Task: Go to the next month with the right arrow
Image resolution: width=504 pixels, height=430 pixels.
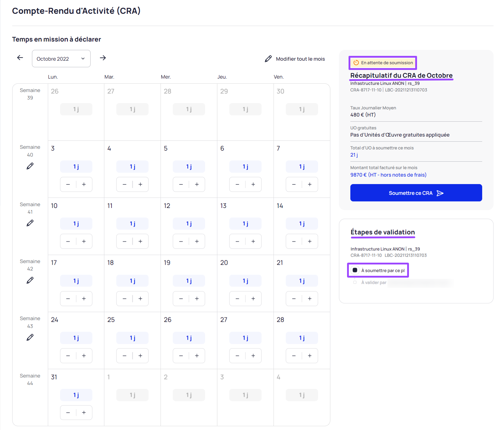Action: coord(103,58)
